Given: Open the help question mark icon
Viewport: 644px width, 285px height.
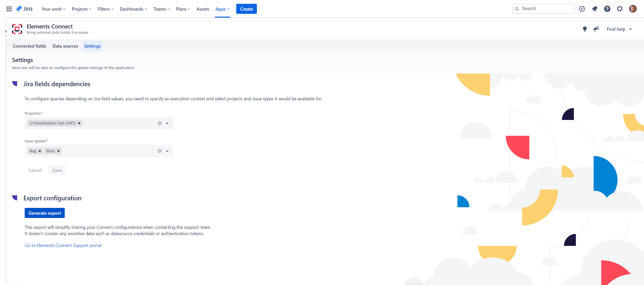Looking at the screenshot, I should tap(607, 9).
